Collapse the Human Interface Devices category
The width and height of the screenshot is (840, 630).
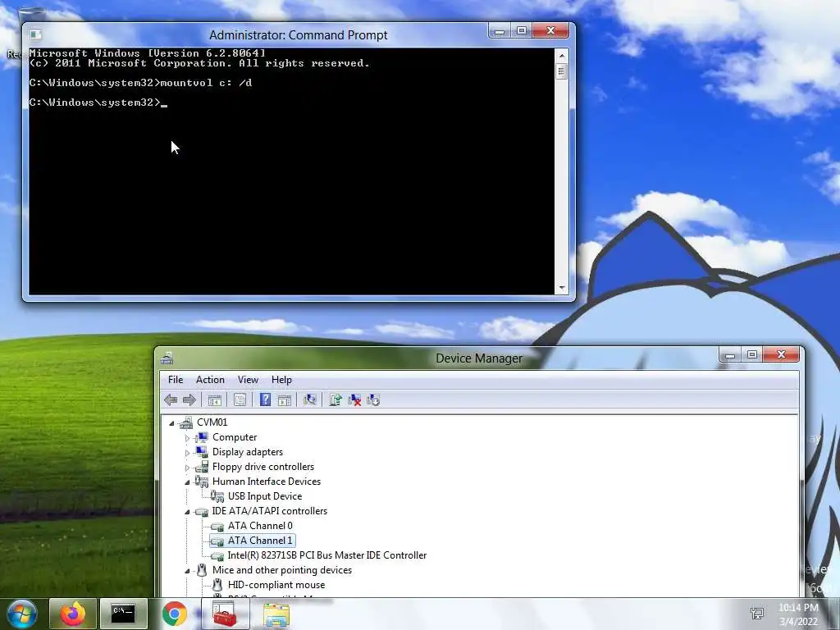[x=187, y=482]
